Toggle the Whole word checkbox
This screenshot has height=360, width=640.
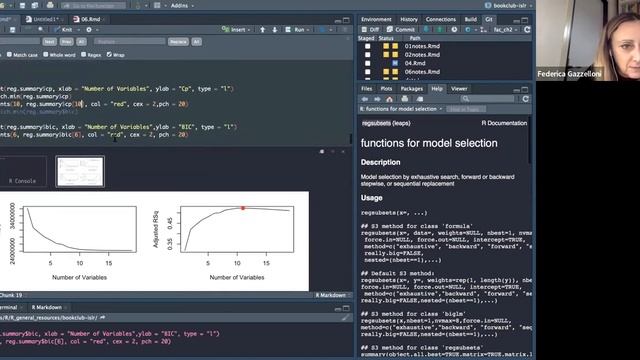click(46, 54)
